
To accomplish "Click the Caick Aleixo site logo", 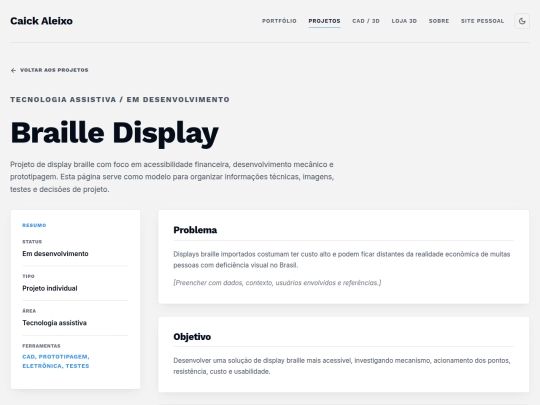I will click(41, 21).
